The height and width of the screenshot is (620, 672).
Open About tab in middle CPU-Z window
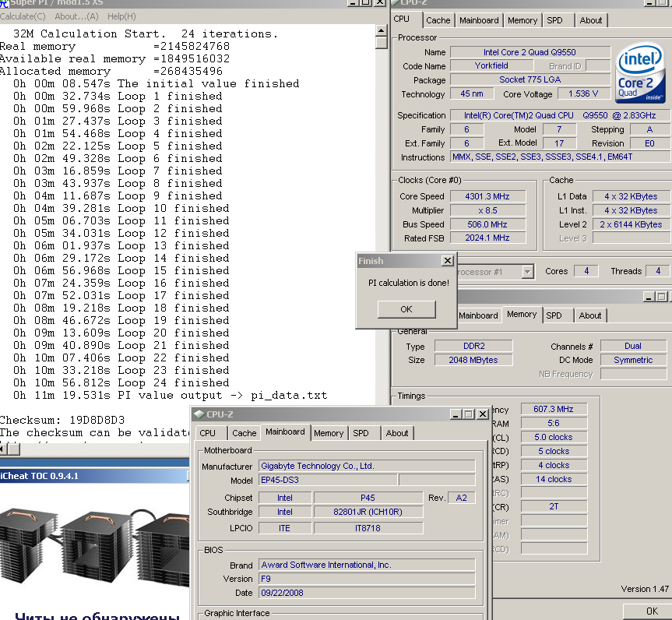coord(590,315)
